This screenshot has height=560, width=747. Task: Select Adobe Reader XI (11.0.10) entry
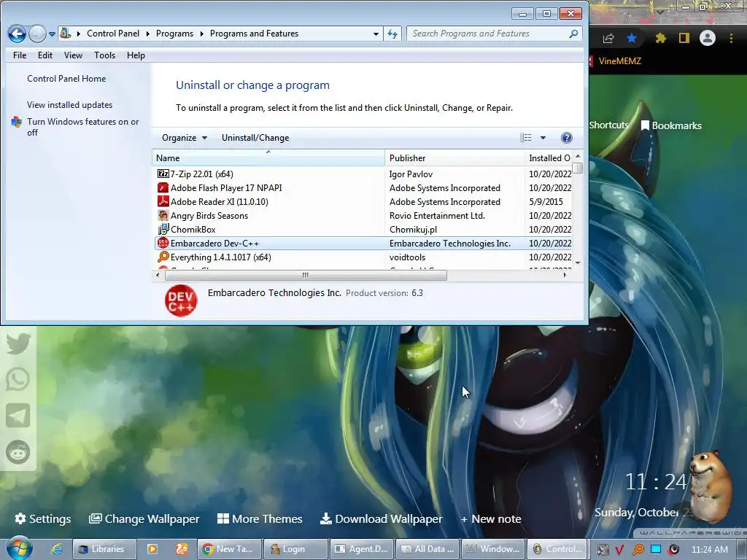(363, 201)
